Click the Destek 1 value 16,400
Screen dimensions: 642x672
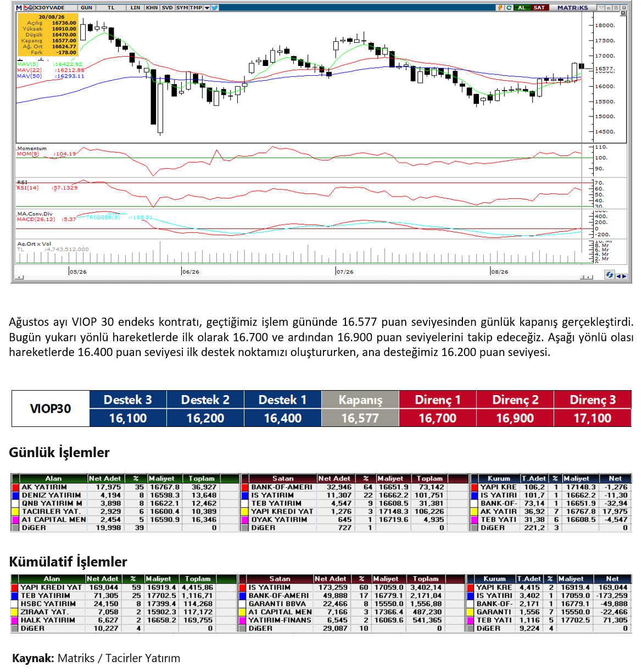pos(283,418)
